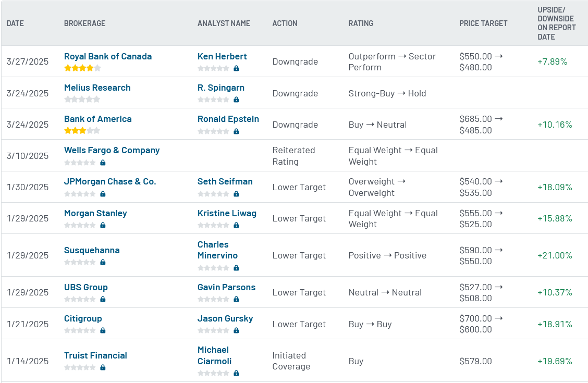Select the +21.00% upside value
Screen dimensions: 588x383
click(x=555, y=255)
